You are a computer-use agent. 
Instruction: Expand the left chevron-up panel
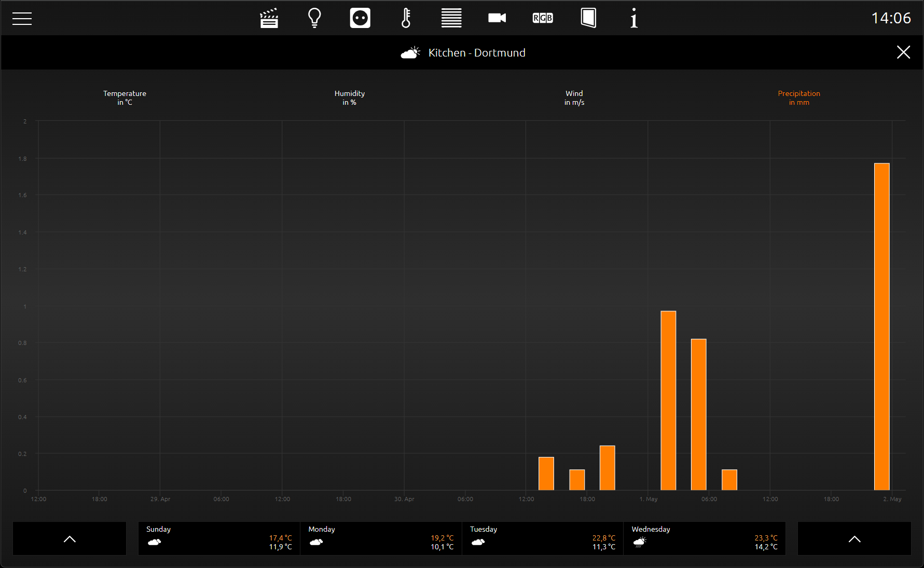pos(70,538)
